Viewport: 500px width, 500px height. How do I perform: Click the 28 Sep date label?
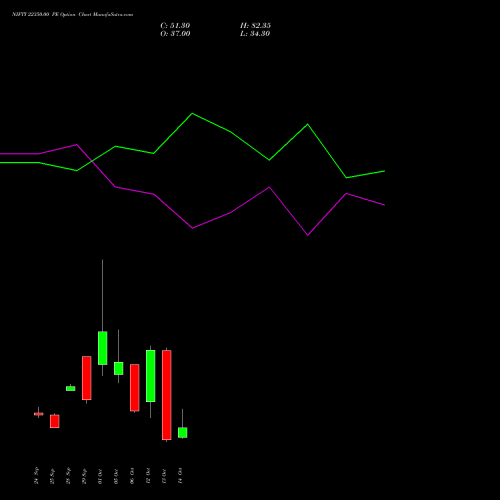click(69, 476)
